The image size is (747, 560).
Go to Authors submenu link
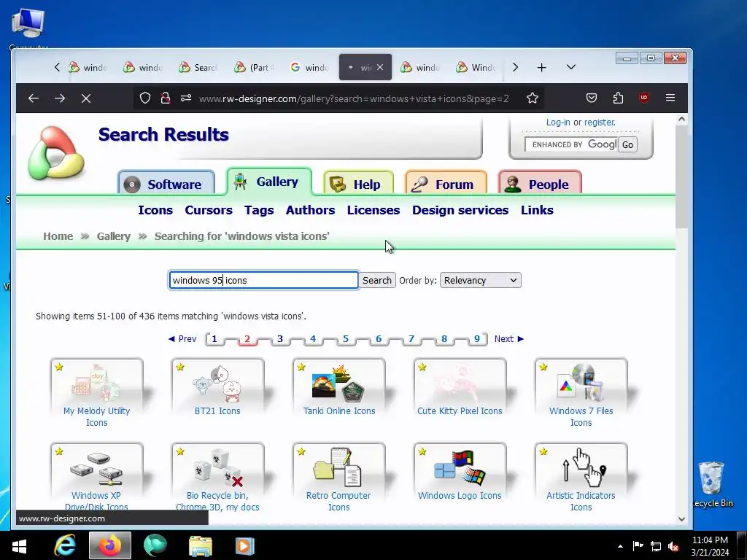click(310, 210)
